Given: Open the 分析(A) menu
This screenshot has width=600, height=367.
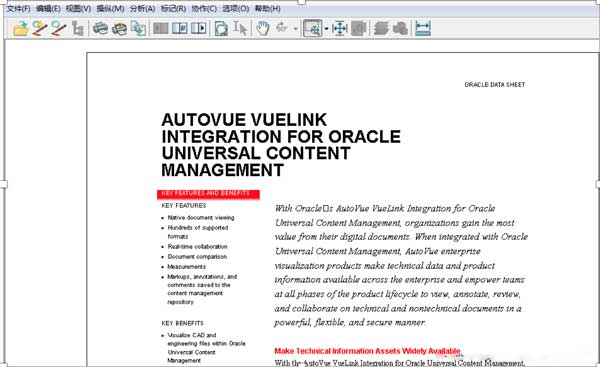Looking at the screenshot, I should pos(142,8).
